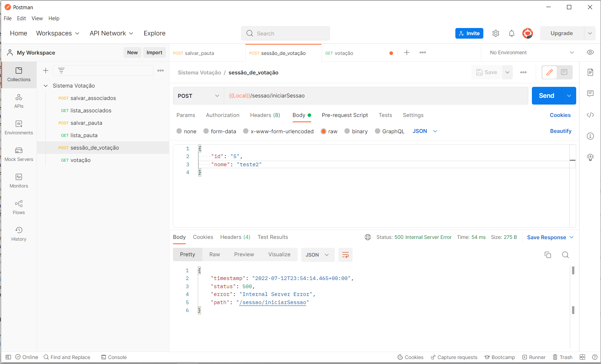Open the Workspaces dropdown

58,33
